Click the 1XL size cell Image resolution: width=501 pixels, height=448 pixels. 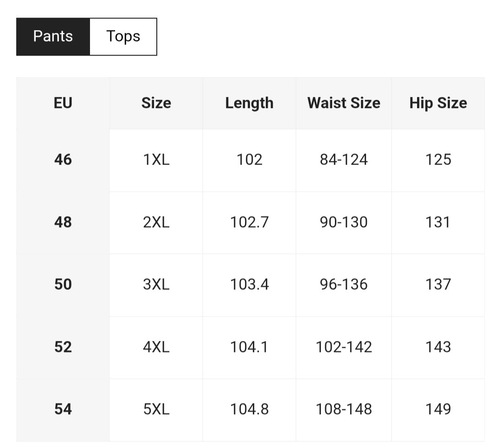click(x=156, y=160)
